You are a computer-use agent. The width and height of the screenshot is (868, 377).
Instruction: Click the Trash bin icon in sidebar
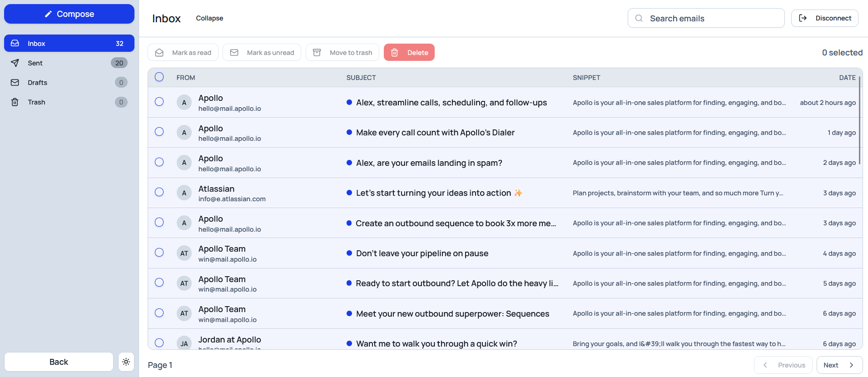click(15, 102)
